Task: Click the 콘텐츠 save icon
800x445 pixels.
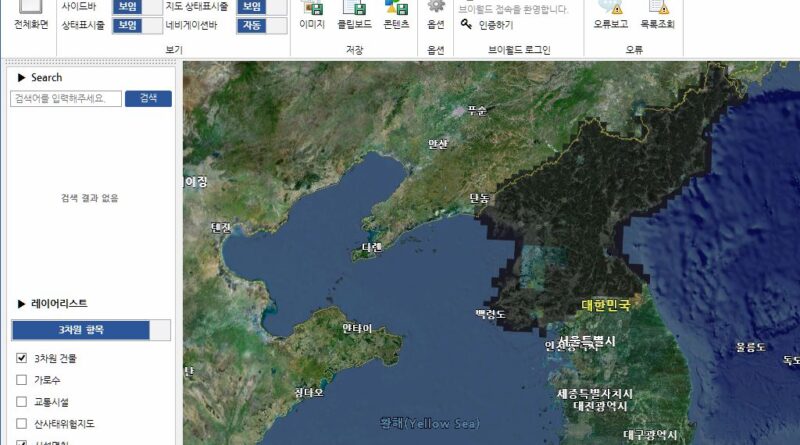Action: (396, 7)
